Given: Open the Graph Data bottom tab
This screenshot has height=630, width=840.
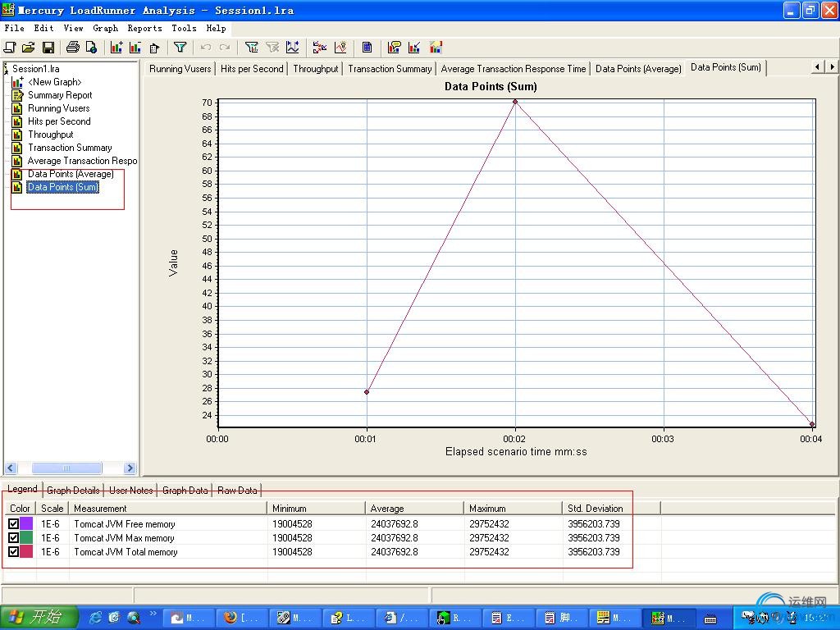Looking at the screenshot, I should click(185, 491).
